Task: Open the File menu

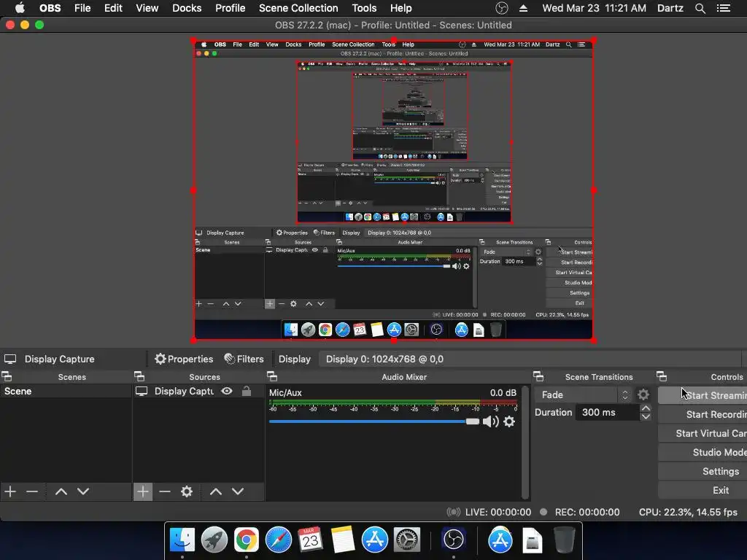Action: point(82,8)
